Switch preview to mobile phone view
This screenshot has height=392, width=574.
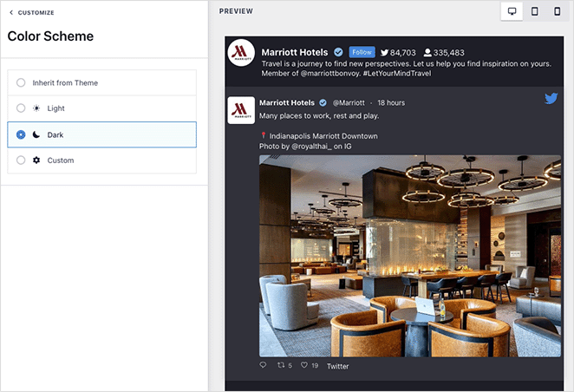(558, 11)
